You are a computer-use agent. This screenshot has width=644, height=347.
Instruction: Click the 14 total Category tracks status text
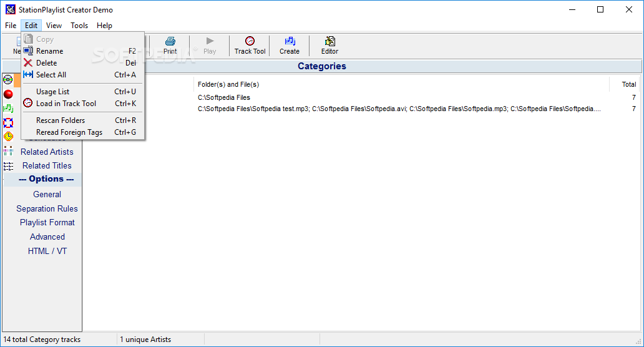[x=42, y=340]
